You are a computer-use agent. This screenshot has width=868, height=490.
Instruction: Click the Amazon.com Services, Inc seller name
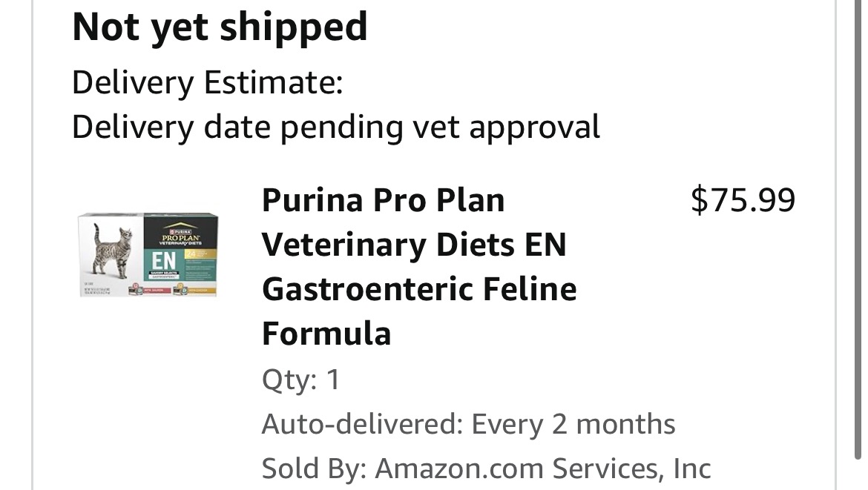click(542, 469)
